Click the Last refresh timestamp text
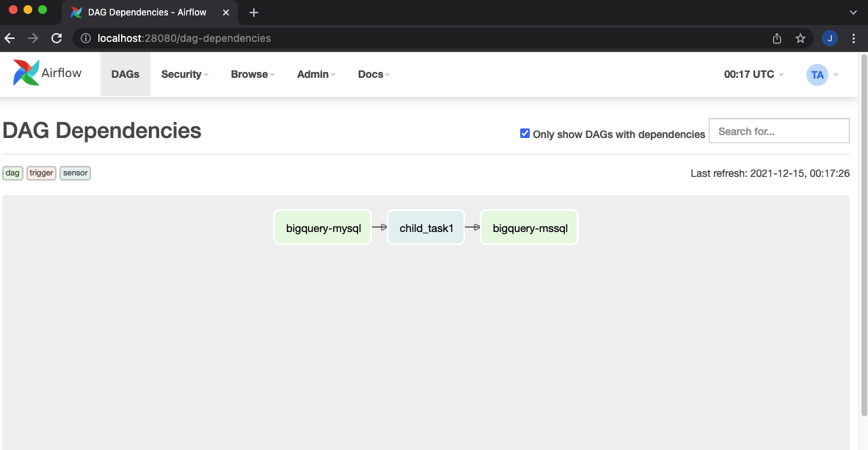 point(770,173)
